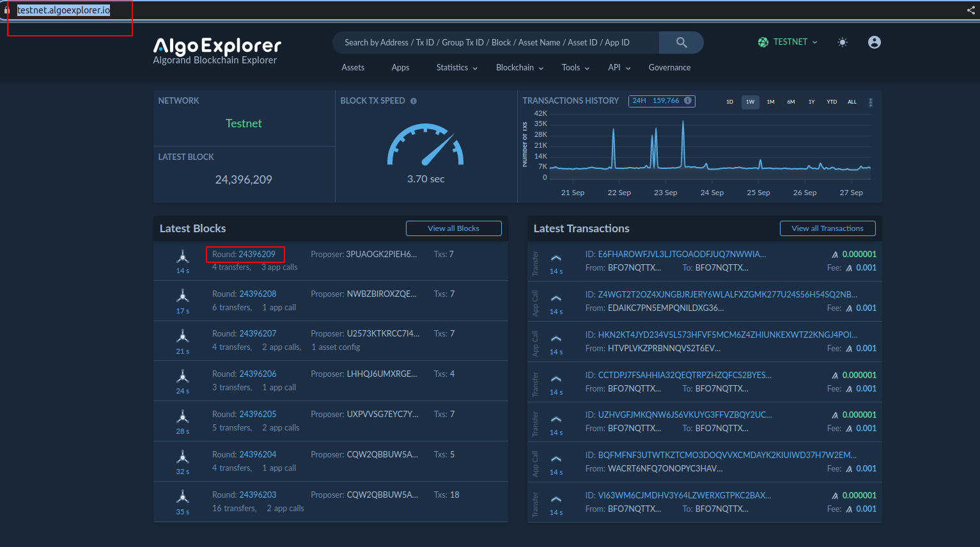Click the arrow icon of transaction Z4WGT2T2OZ4

[x=556, y=299]
